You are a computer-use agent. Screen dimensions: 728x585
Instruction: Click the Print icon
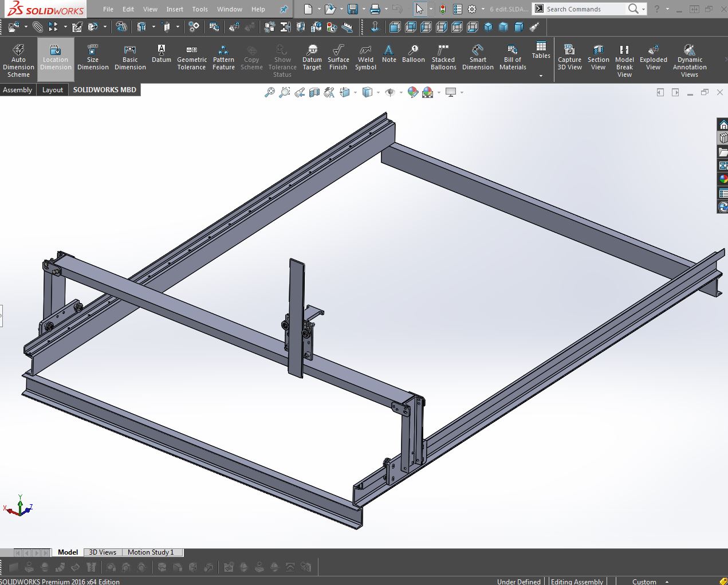pyautogui.click(x=375, y=9)
